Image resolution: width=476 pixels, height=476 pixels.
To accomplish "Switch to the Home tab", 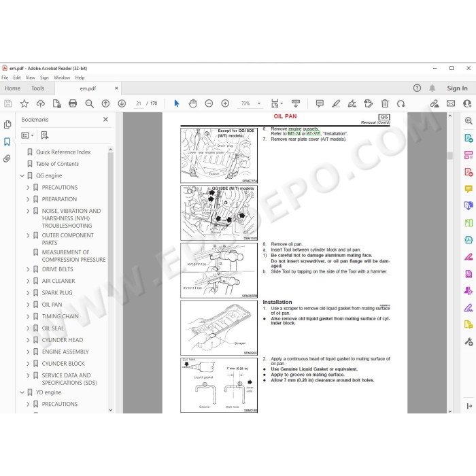I will coord(12,88).
